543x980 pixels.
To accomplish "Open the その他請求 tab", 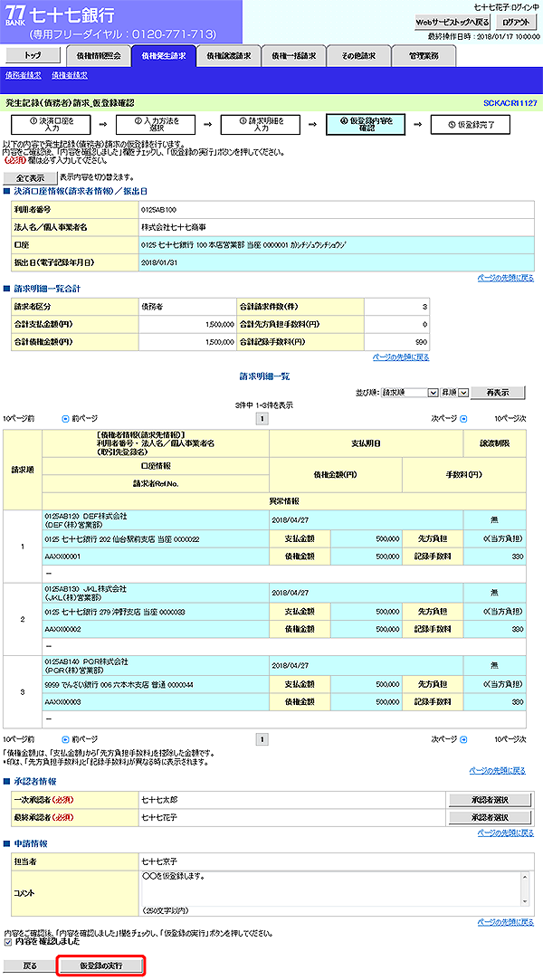I will (x=358, y=55).
